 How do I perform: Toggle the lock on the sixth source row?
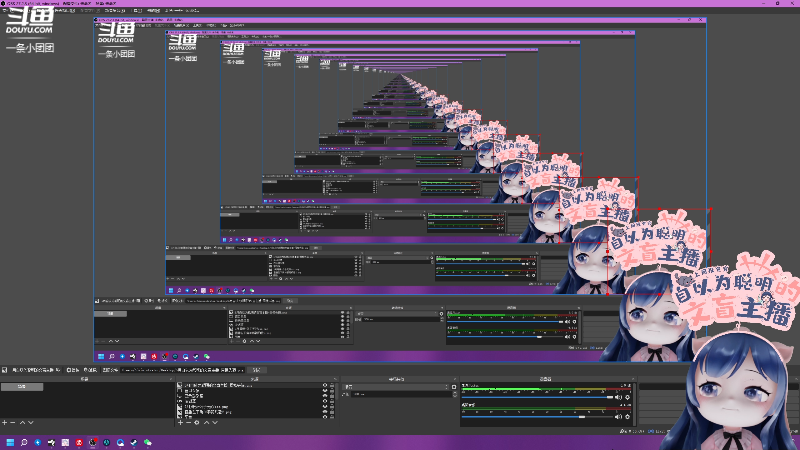(332, 412)
